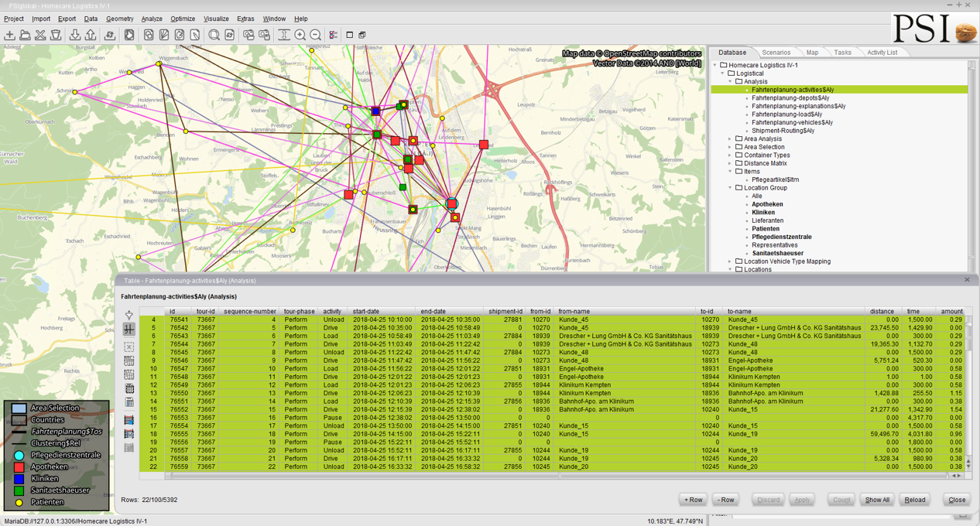Image resolution: width=980 pixels, height=526 pixels.
Task: Expand the Area Analysis folder
Action: pyautogui.click(x=730, y=138)
